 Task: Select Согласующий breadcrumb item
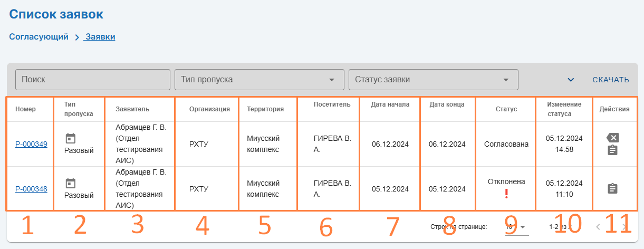coord(39,37)
